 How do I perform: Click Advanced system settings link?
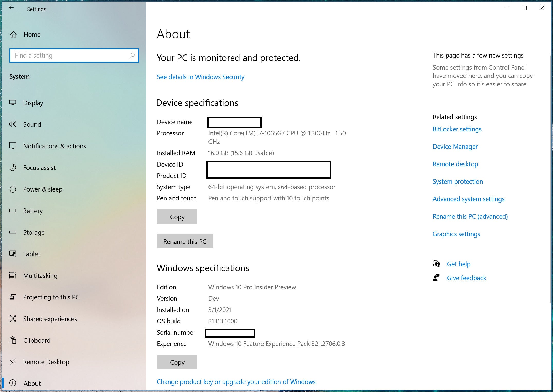pos(468,198)
